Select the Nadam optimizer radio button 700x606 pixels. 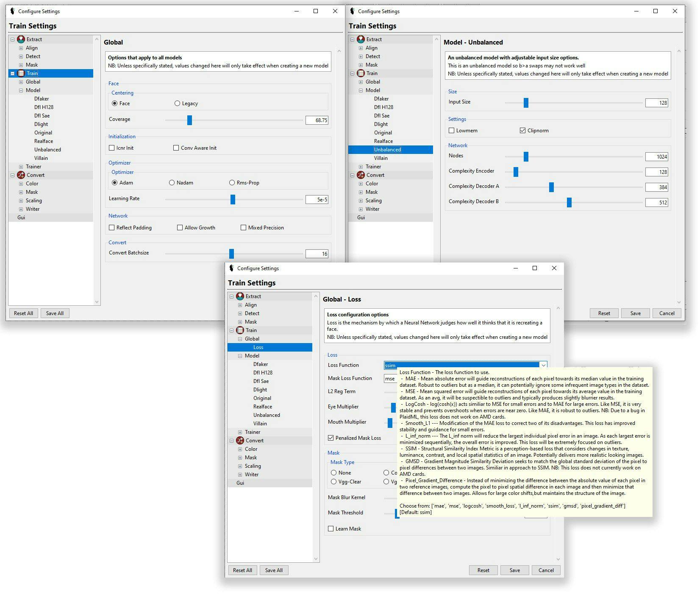point(172,183)
